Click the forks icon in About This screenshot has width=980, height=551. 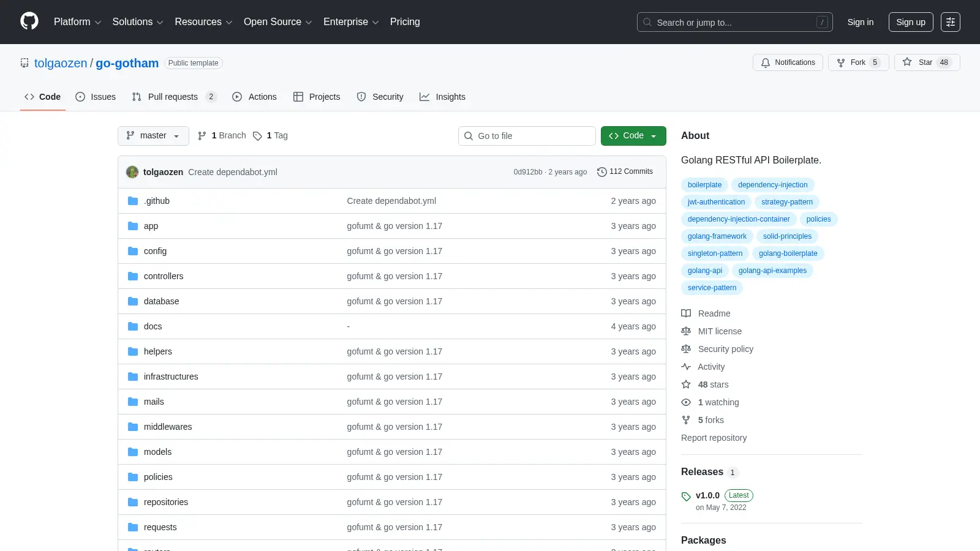point(686,420)
